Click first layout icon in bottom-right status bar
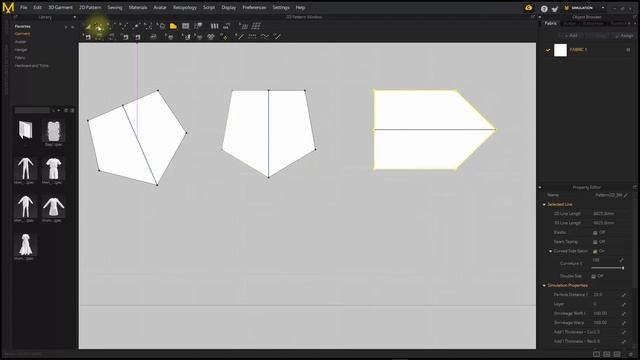640x360 pixels. tap(596, 354)
